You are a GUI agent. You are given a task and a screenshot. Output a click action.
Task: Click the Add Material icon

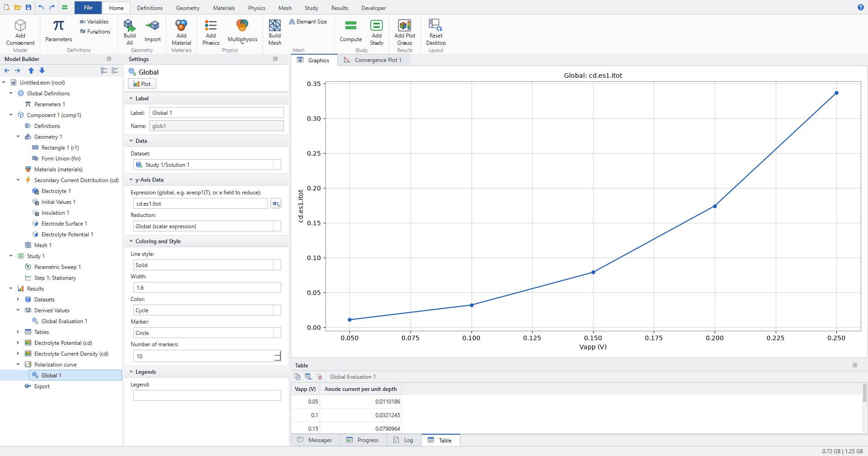[181, 25]
